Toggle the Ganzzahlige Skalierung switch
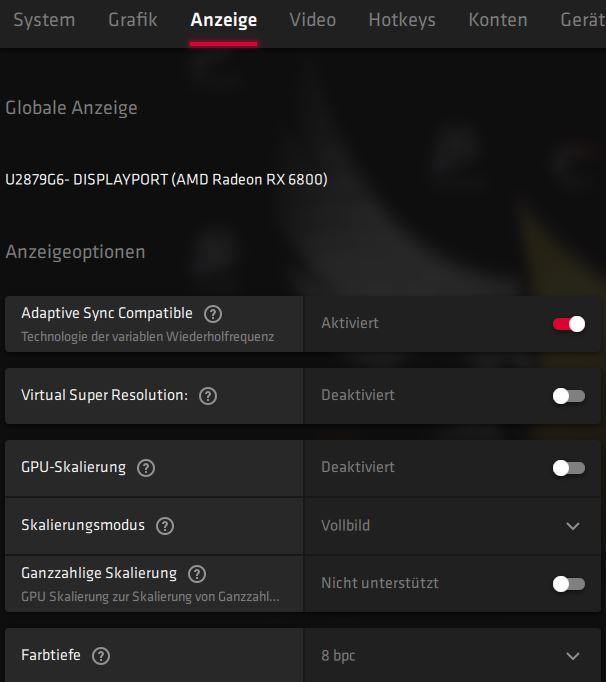606x682 pixels. click(569, 584)
